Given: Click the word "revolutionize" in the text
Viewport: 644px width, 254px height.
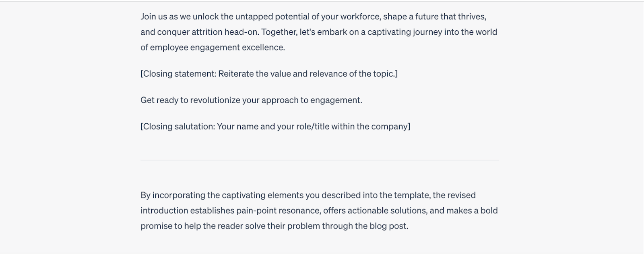Looking at the screenshot, I should click(215, 100).
